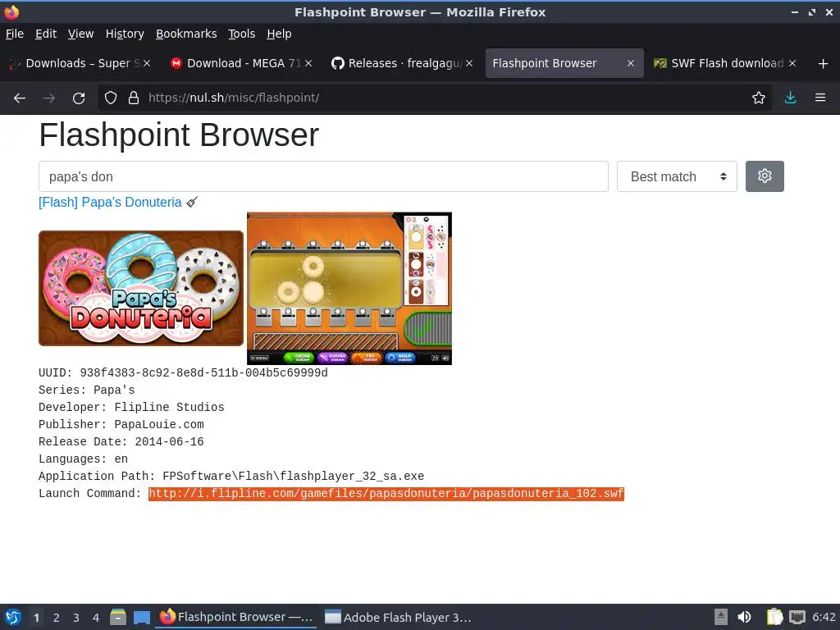The height and width of the screenshot is (630, 840).
Task: Open the Tools menu
Action: point(242,34)
